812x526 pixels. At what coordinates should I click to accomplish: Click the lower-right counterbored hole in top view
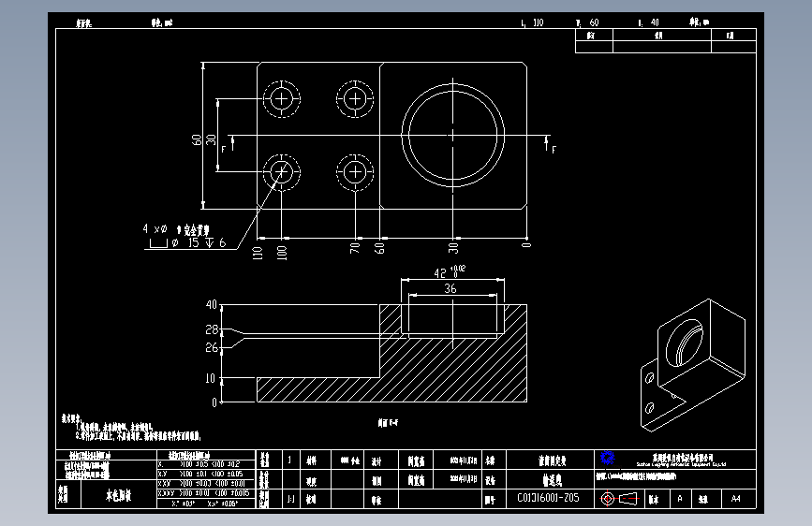pyautogui.click(x=355, y=171)
